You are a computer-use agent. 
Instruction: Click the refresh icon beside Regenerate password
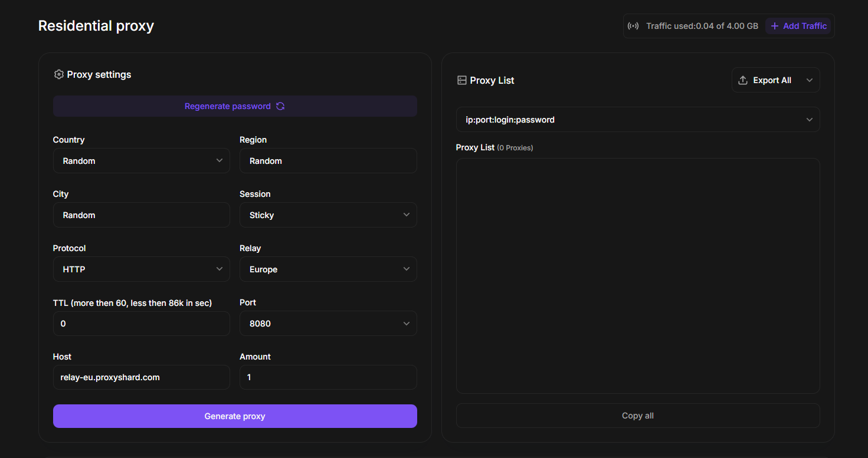(x=280, y=106)
